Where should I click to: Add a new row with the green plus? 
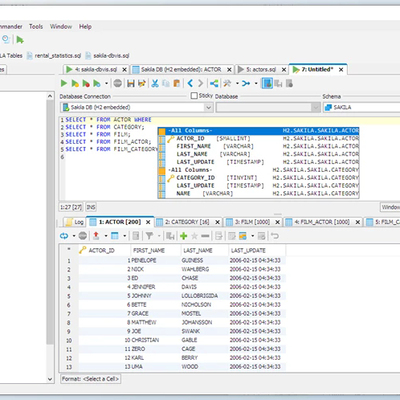(183, 236)
